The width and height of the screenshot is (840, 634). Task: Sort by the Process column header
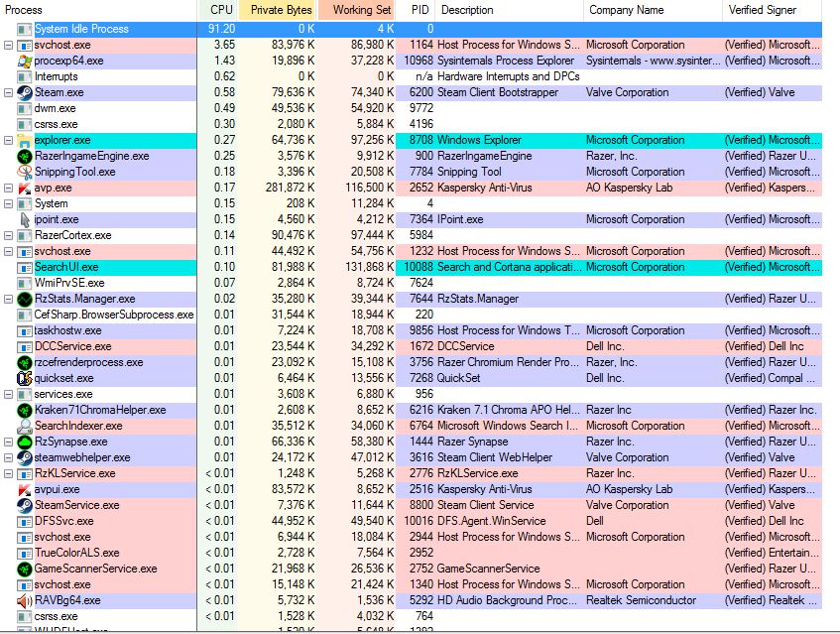point(98,10)
